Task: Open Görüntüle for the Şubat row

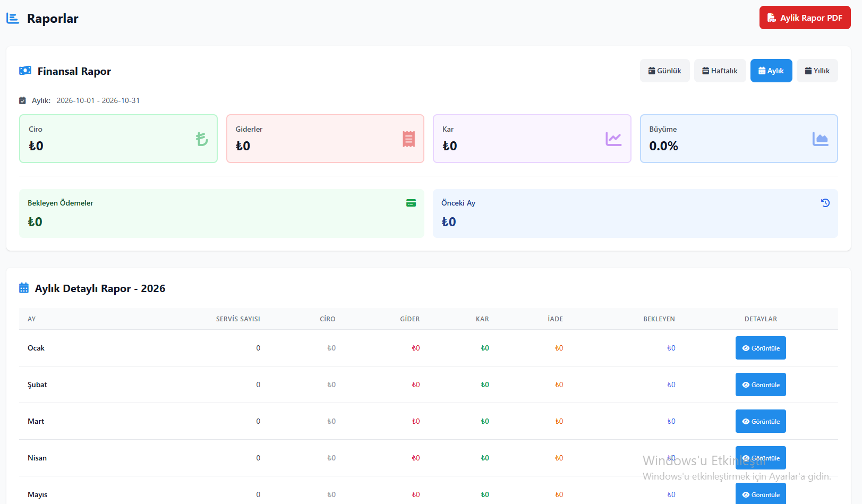Action: pos(761,385)
